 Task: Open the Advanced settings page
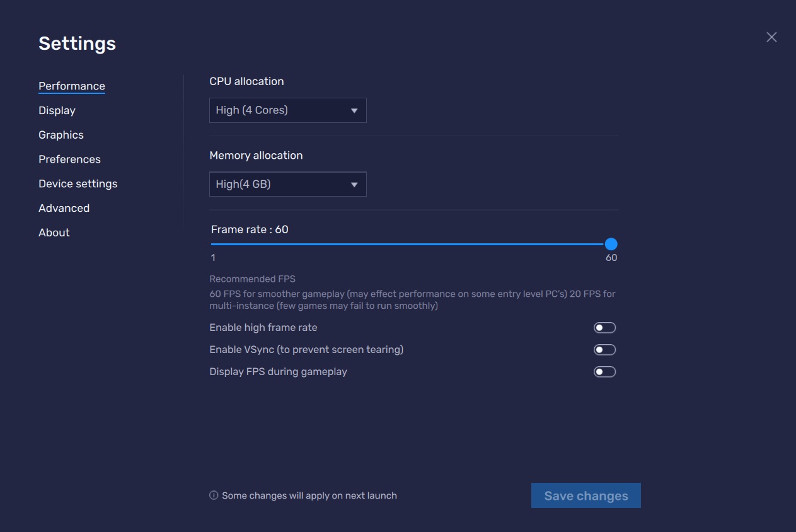coord(64,208)
